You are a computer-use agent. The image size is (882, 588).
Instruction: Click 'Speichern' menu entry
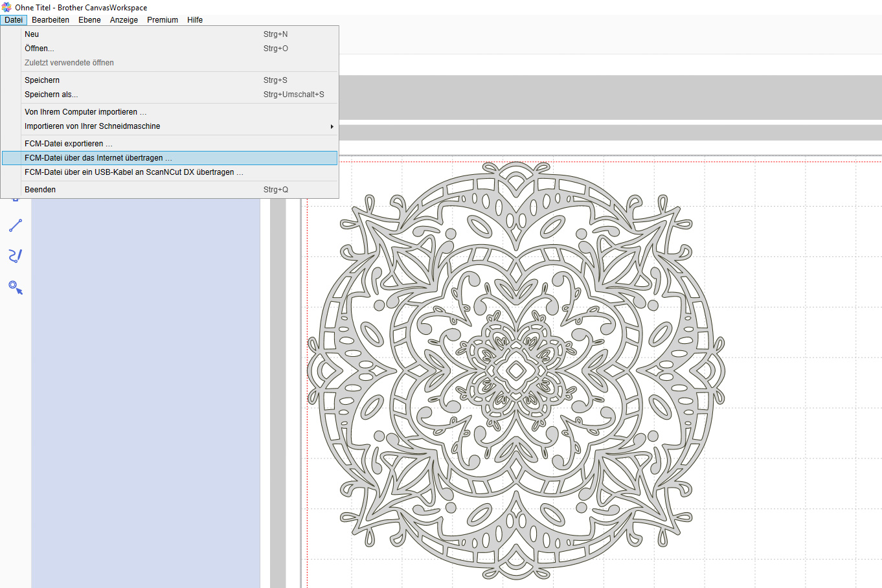click(x=42, y=80)
